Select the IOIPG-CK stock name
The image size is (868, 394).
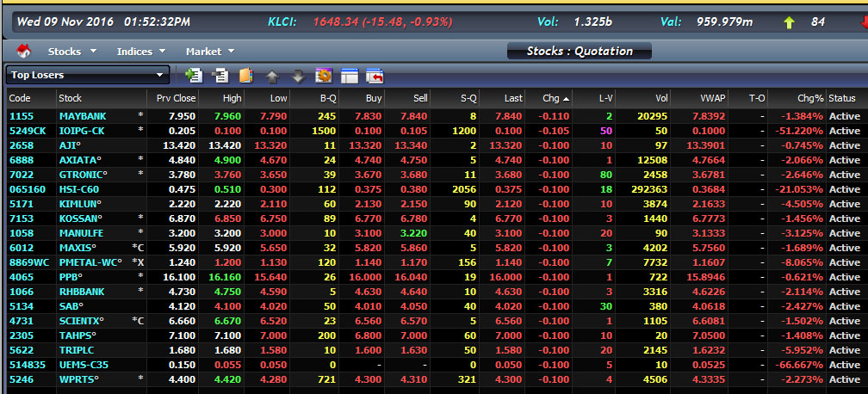click(x=81, y=131)
